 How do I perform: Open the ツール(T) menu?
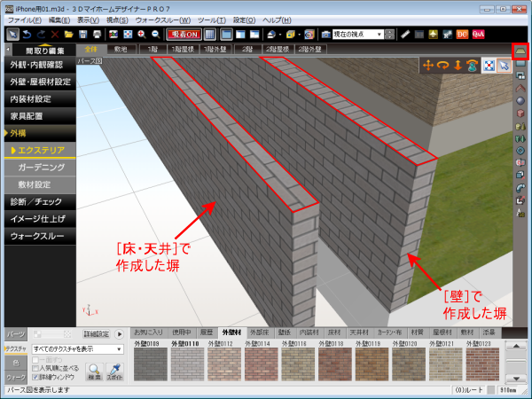click(212, 19)
